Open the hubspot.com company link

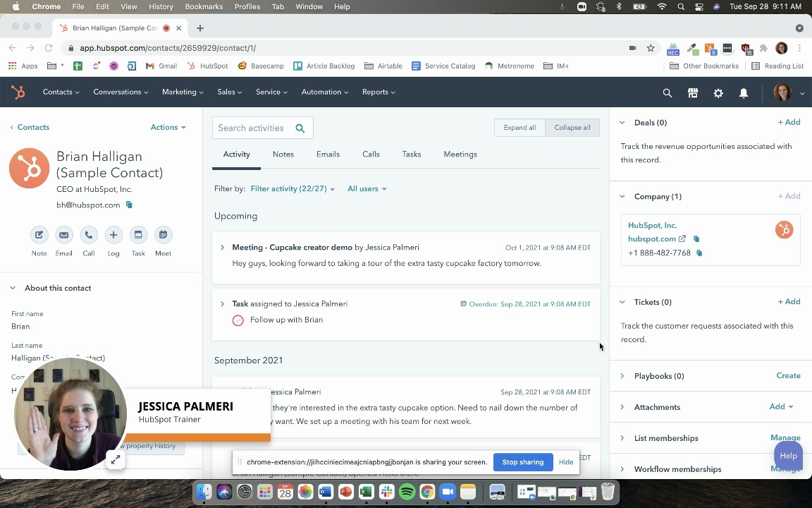pyautogui.click(x=652, y=239)
